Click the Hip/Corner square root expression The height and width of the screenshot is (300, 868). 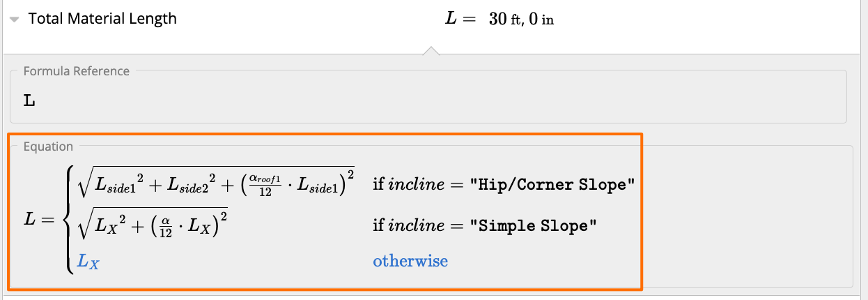click(x=217, y=183)
